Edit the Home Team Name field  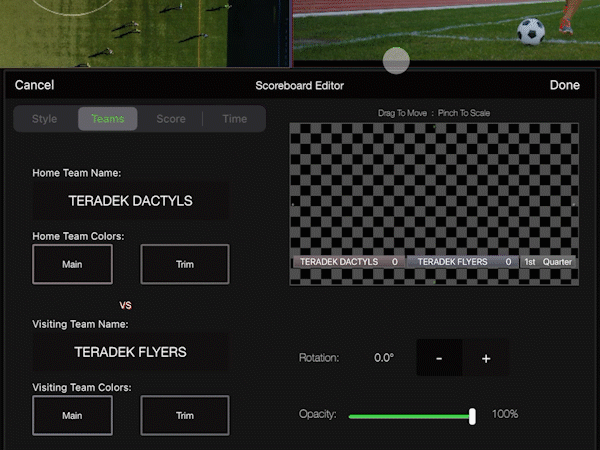(x=131, y=201)
